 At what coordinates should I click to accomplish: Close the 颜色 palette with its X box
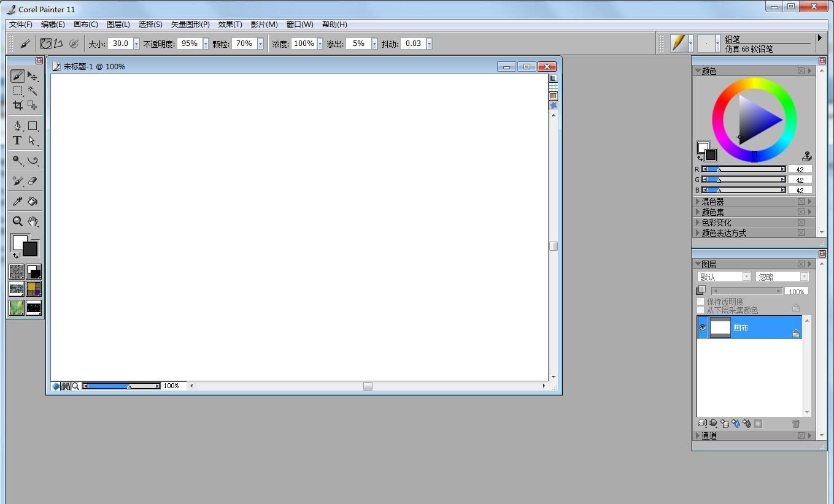point(801,71)
